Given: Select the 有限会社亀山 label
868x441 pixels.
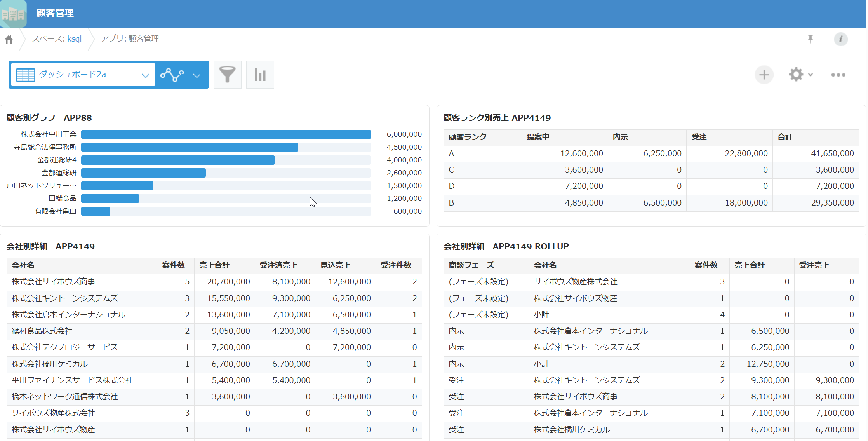Looking at the screenshot, I should point(55,211).
